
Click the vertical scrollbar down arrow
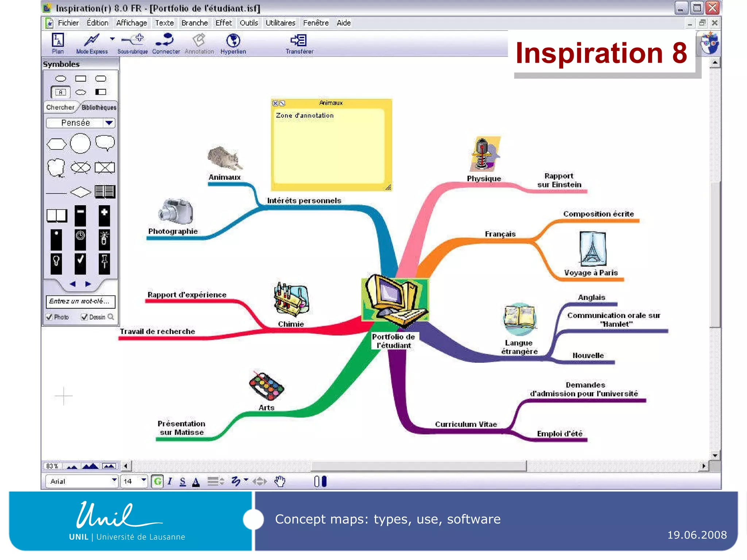coord(715,455)
